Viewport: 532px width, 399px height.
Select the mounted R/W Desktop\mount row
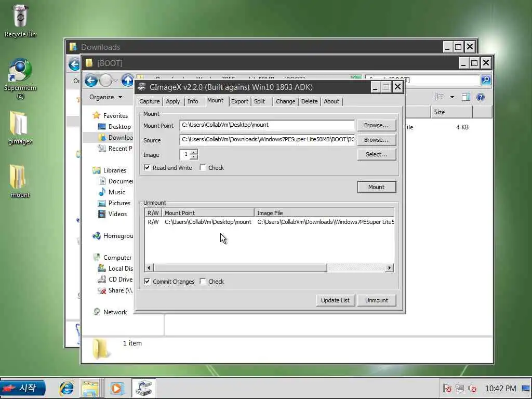(270, 222)
